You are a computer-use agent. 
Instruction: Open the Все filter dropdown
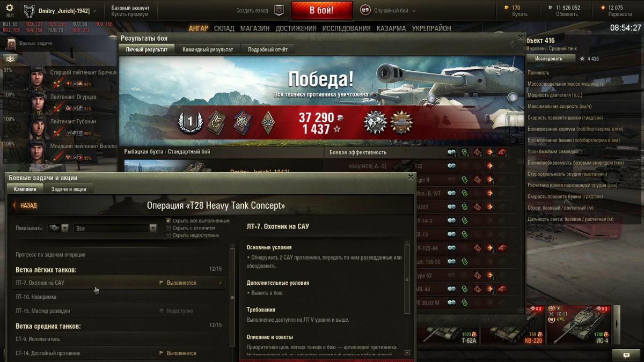115,228
